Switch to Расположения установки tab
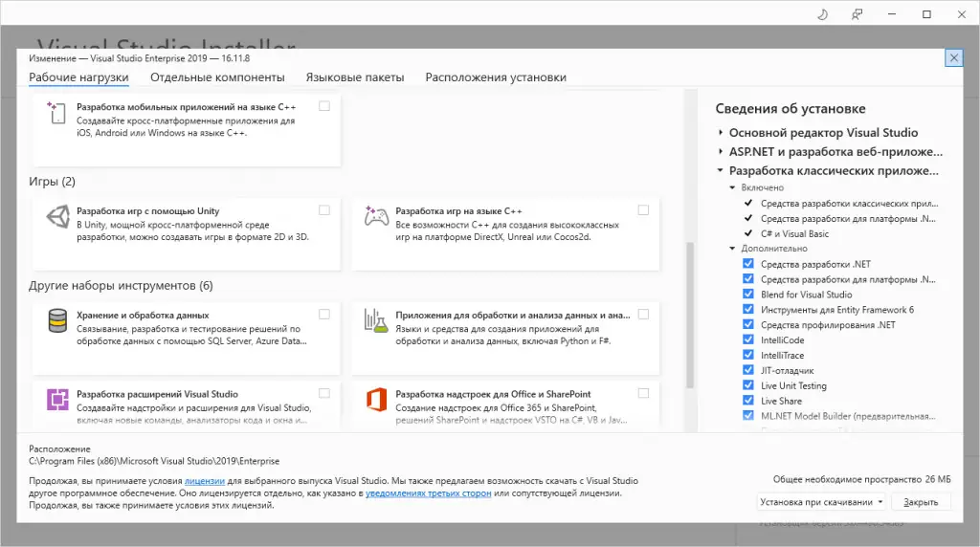 coord(496,77)
